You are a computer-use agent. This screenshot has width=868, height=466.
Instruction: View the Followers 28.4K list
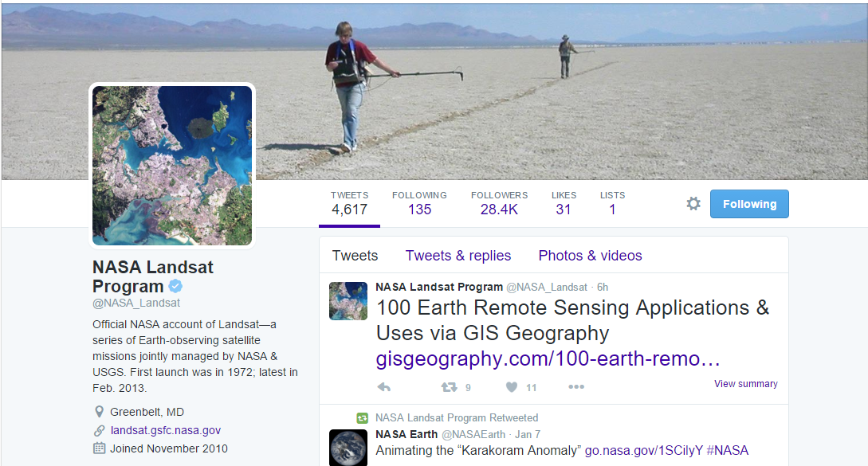click(499, 204)
